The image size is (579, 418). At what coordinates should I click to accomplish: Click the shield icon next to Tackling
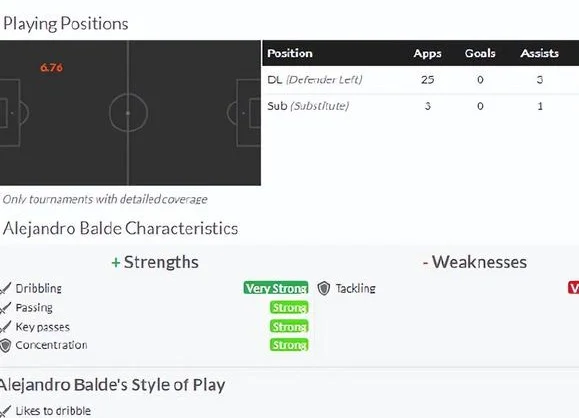(x=323, y=288)
